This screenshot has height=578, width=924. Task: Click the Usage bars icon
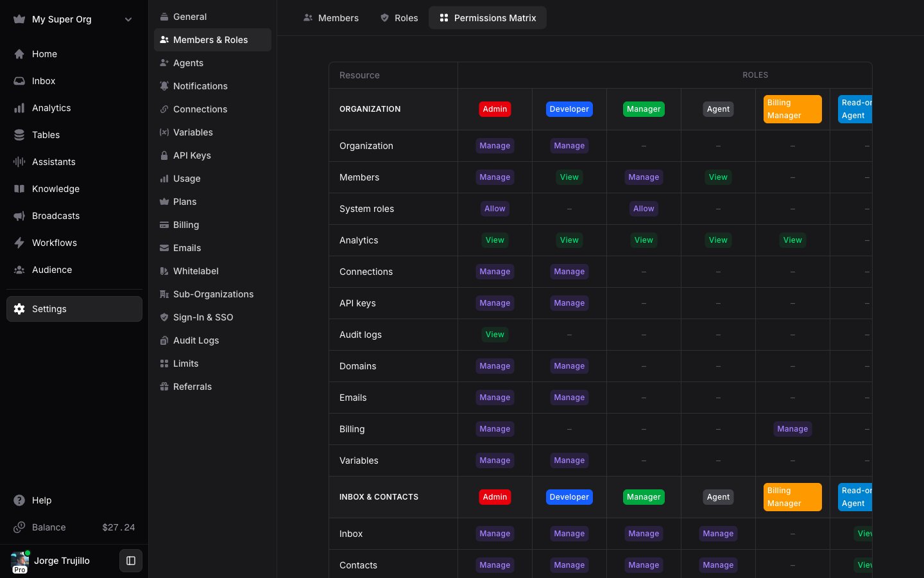pyautogui.click(x=164, y=179)
